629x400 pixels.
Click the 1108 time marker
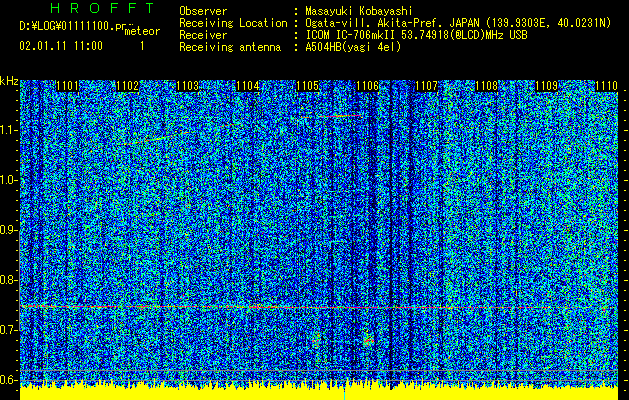[487, 86]
